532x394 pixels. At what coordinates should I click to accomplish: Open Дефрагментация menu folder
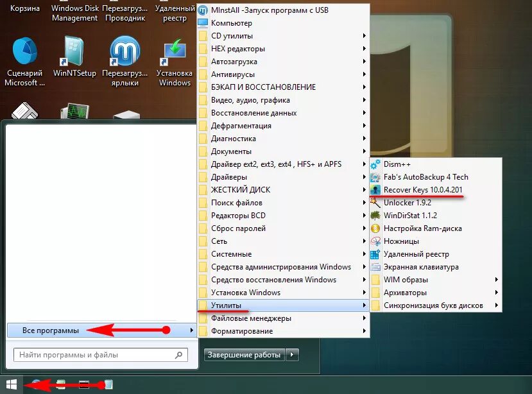[283, 126]
